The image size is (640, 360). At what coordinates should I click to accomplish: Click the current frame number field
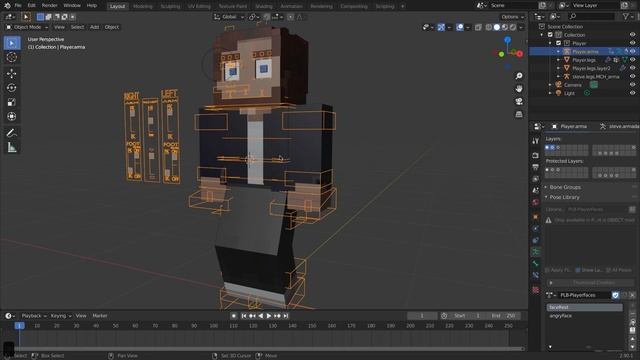tap(422, 316)
